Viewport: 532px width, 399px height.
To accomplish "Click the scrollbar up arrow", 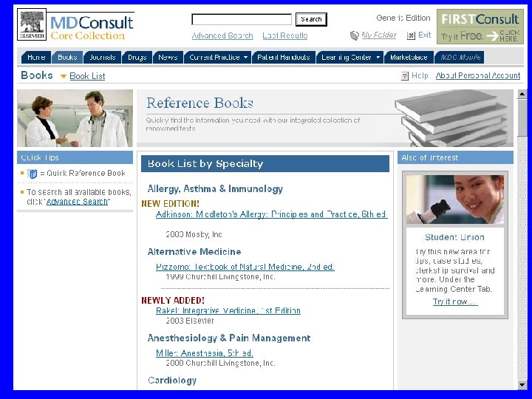I will 522,95.
